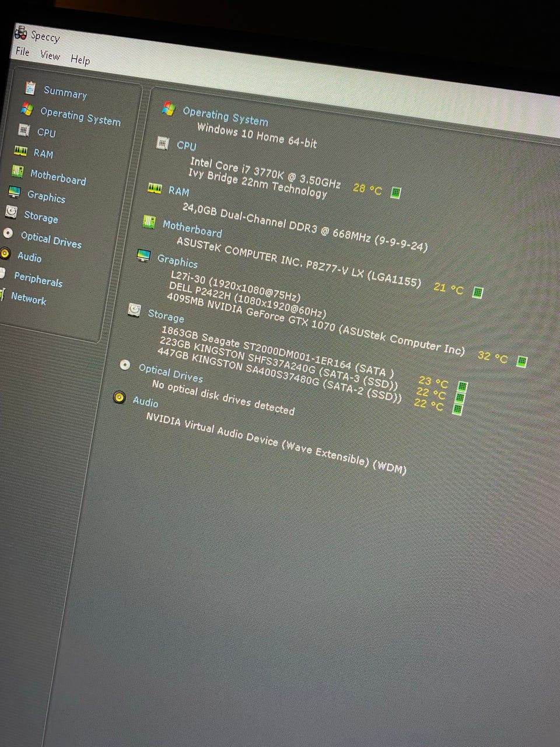
Task: Click 'Ivy Bridge 22nm Technology' text
Action: tap(258, 183)
